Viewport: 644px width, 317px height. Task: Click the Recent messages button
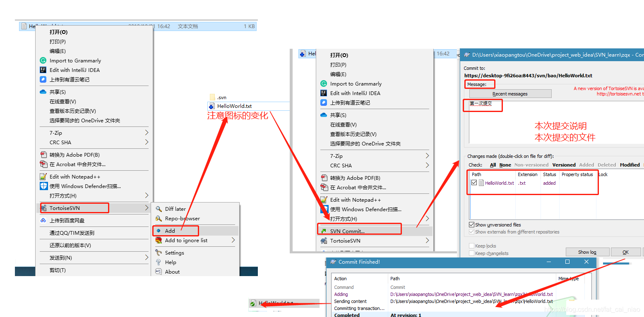pyautogui.click(x=510, y=94)
